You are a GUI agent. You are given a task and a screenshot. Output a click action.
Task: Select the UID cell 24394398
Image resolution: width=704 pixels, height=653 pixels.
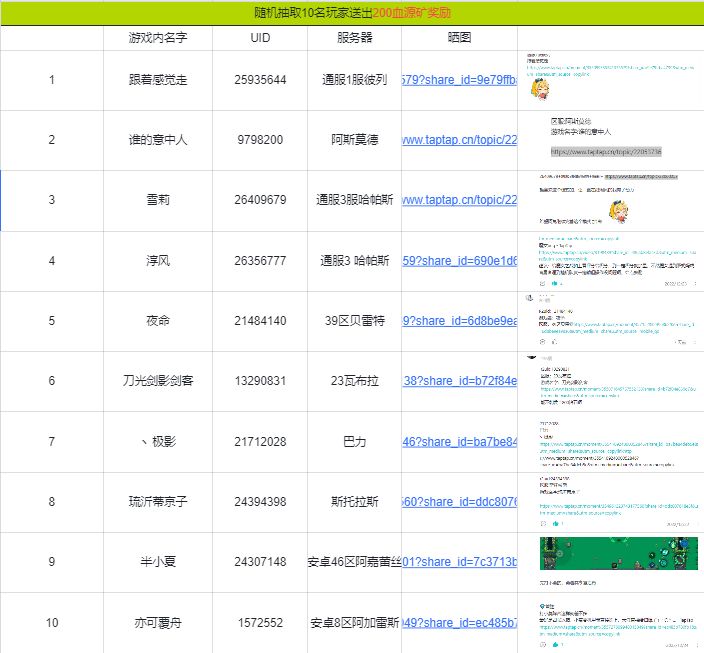click(260, 502)
